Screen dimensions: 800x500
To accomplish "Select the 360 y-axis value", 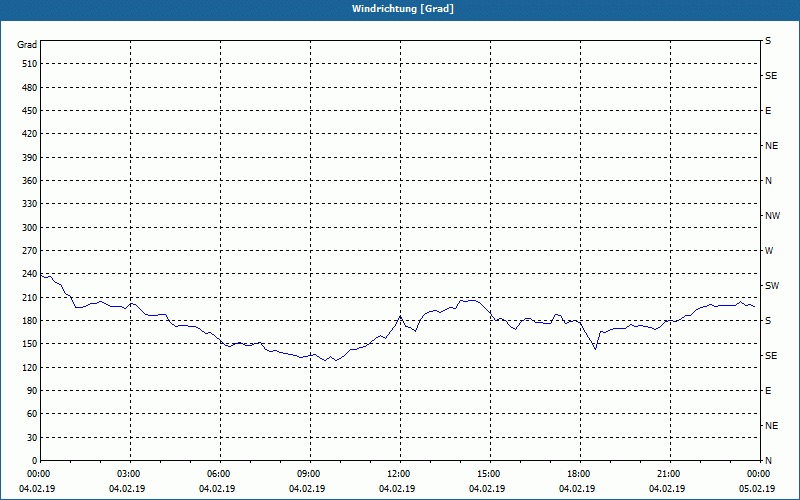I will click(x=30, y=181).
